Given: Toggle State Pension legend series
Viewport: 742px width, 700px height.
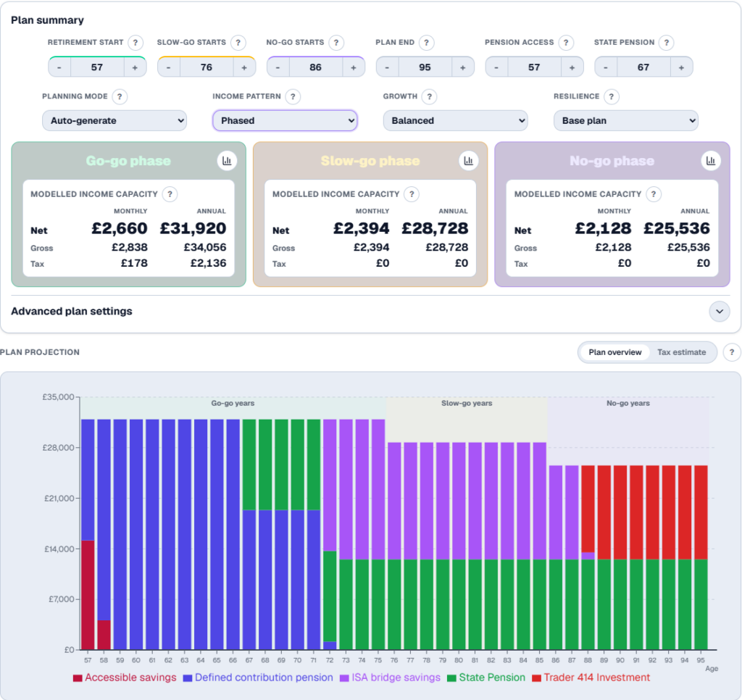Looking at the screenshot, I should [486, 678].
